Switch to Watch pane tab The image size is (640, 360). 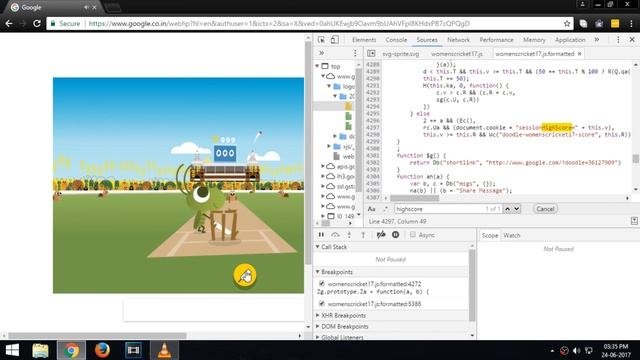(512, 236)
